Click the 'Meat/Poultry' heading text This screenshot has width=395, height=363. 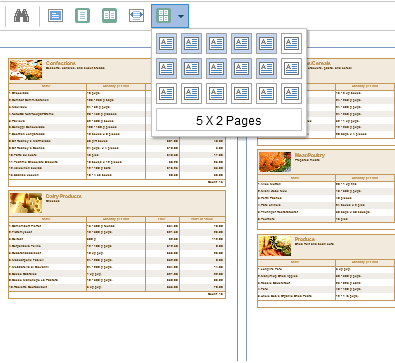(x=310, y=155)
